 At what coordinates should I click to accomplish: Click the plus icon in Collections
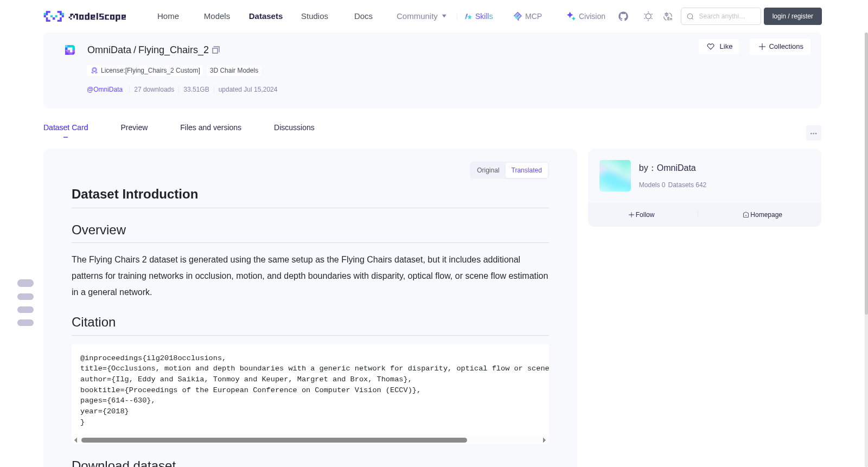click(762, 47)
